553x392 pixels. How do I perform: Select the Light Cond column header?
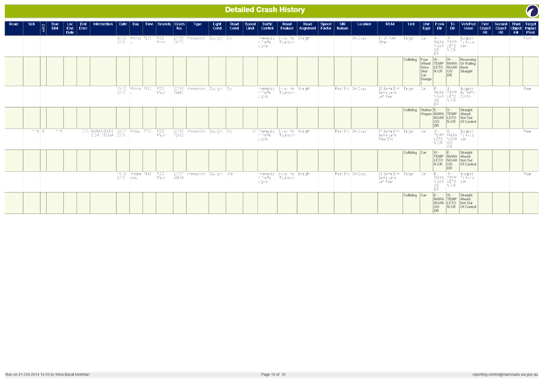[x=217, y=28]
